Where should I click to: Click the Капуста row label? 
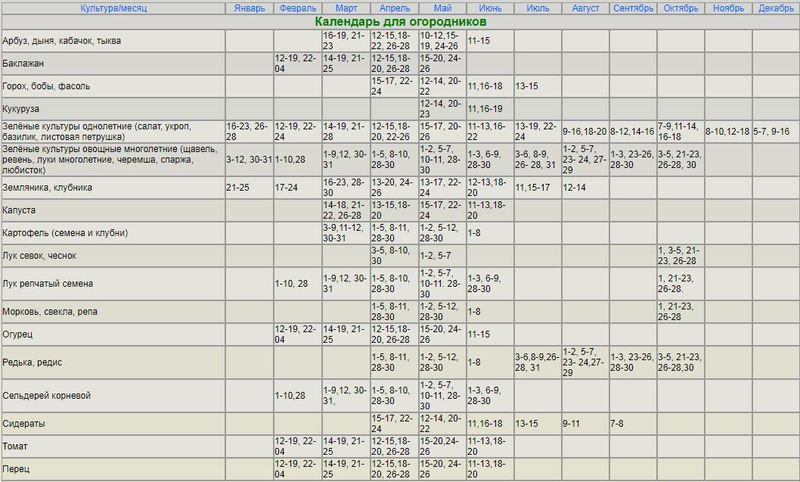(x=23, y=211)
